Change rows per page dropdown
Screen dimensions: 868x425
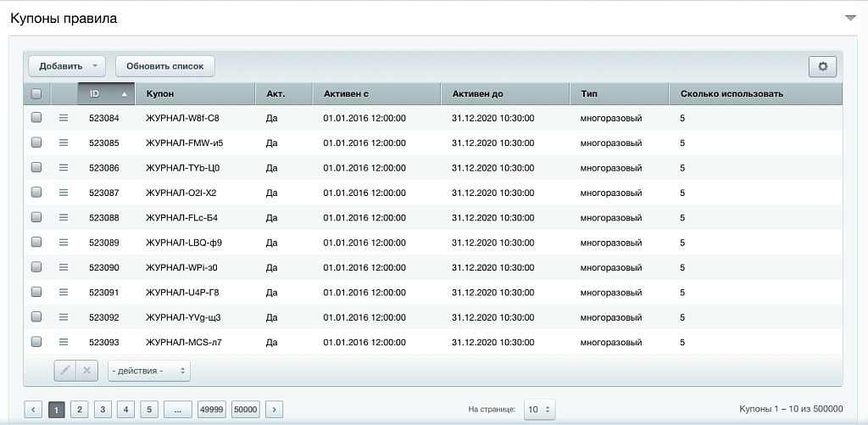click(x=539, y=410)
